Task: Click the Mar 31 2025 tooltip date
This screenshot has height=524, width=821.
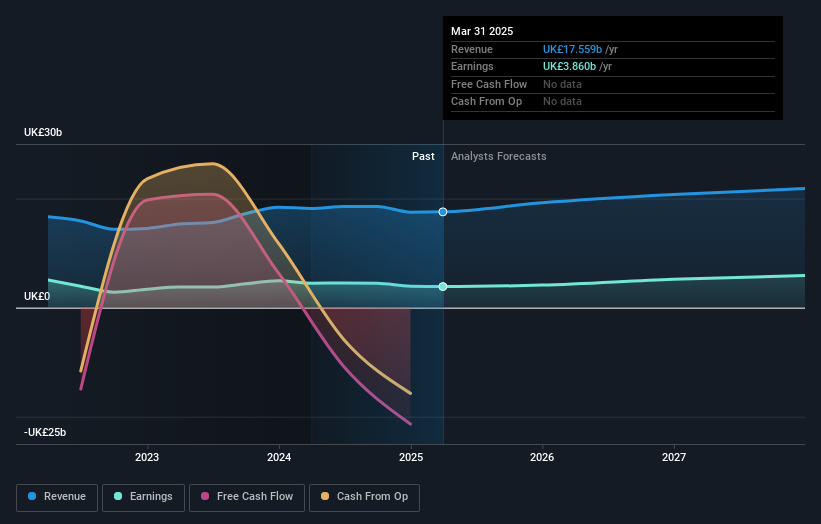Action: 482,31
